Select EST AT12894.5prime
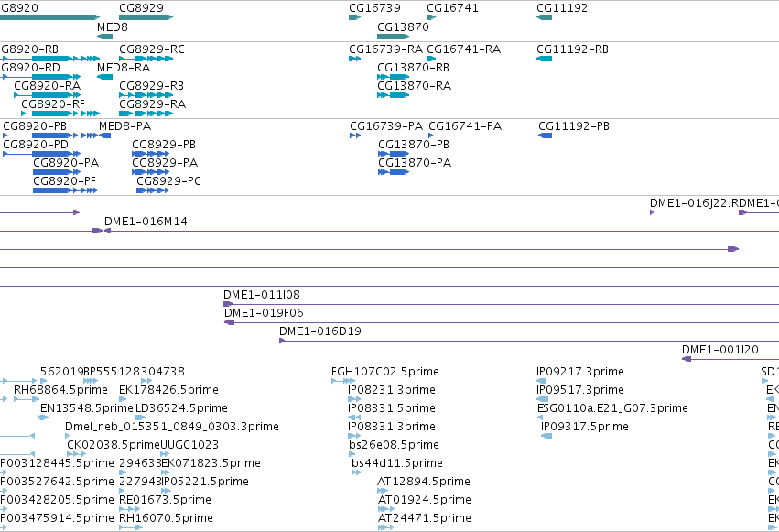 (424, 482)
